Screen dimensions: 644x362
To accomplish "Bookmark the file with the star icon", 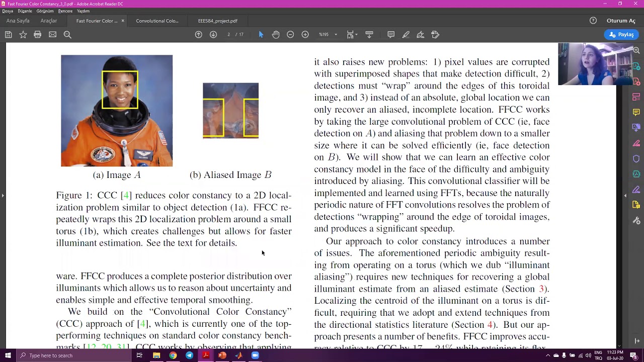I will [23, 35].
